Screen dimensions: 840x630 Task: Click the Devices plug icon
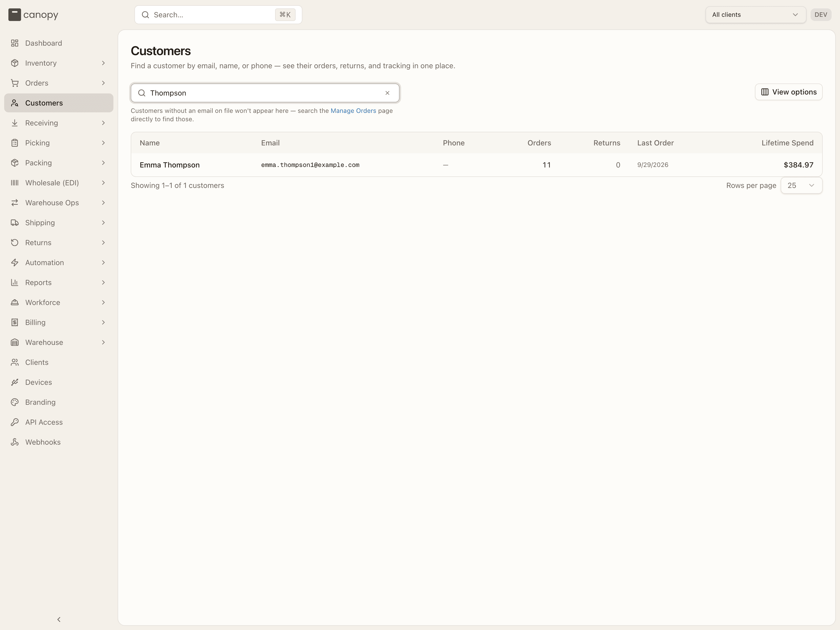15,382
